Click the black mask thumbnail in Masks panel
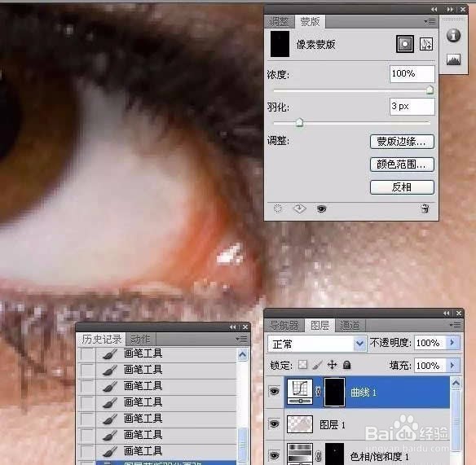476x465 pixels. click(280, 44)
